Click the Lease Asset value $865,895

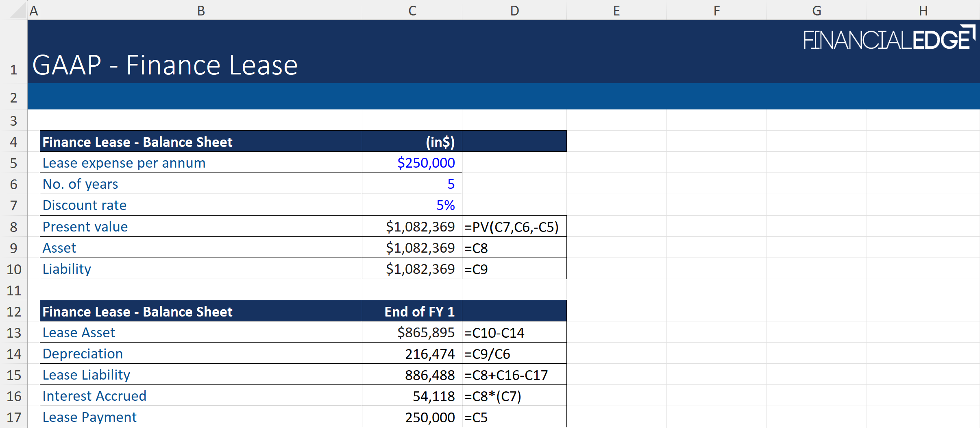pos(412,333)
